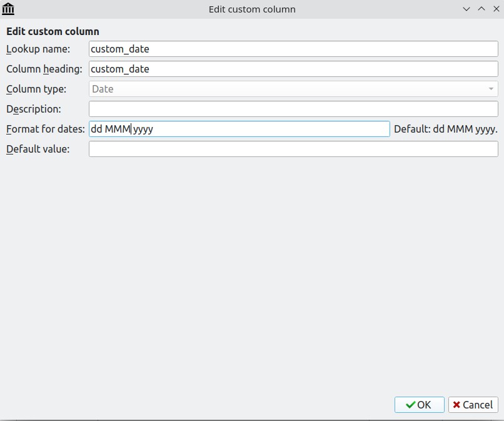504x421 pixels.
Task: Close the Edit custom column dialog
Action: pyautogui.click(x=496, y=9)
